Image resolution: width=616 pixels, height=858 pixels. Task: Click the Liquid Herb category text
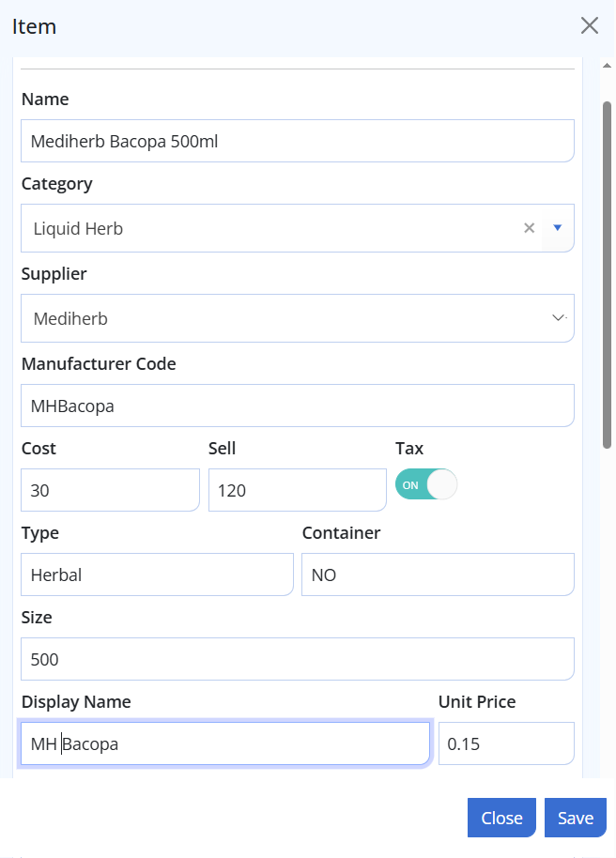pyautogui.click(x=78, y=229)
